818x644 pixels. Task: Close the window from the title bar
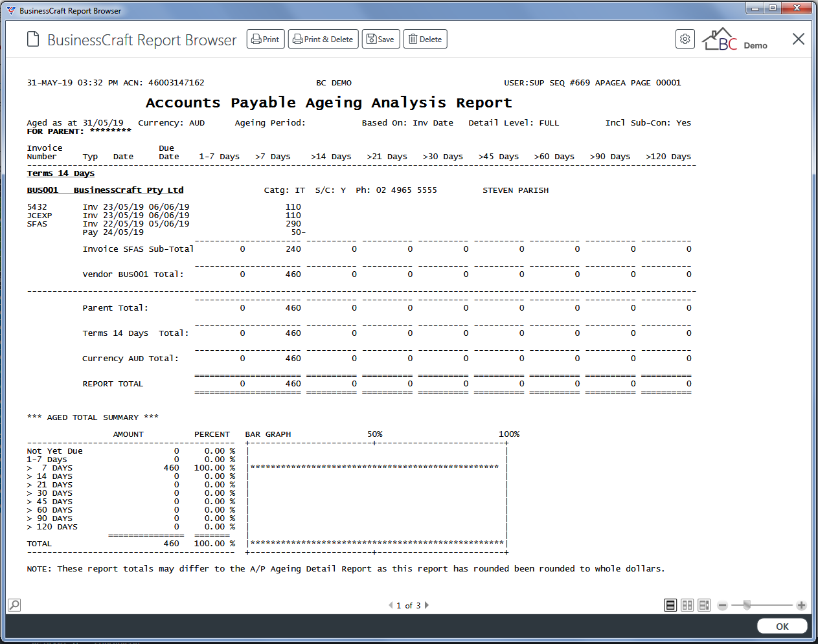[x=796, y=8]
